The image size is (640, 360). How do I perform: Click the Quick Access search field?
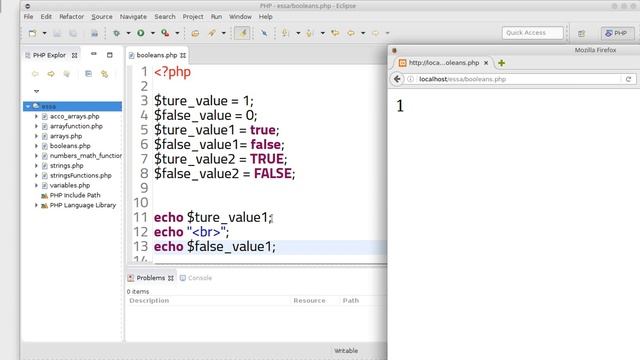[x=532, y=33]
